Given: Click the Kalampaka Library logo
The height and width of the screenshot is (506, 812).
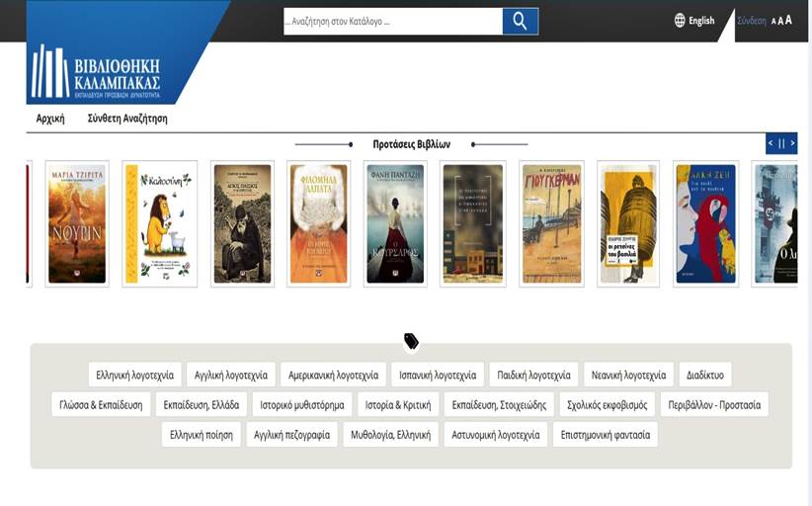Looking at the screenshot, I should click(x=96, y=71).
